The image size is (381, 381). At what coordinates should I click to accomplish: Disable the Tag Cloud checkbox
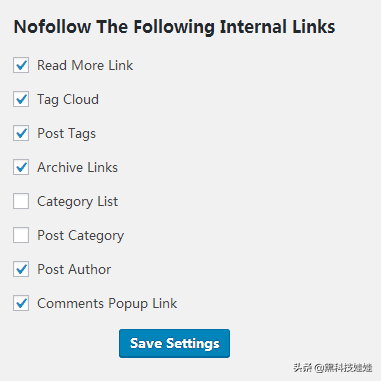point(21,99)
